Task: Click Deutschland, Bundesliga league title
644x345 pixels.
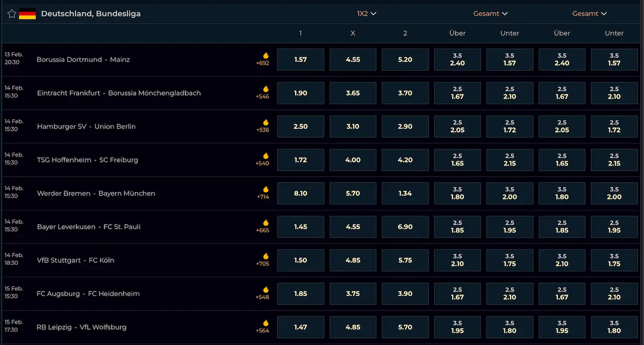Action: (91, 14)
